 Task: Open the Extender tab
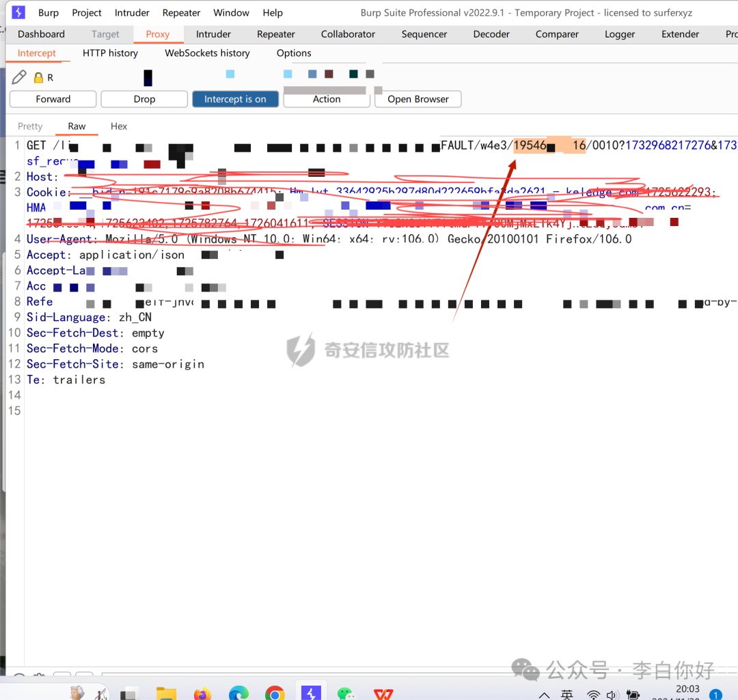pyautogui.click(x=680, y=34)
